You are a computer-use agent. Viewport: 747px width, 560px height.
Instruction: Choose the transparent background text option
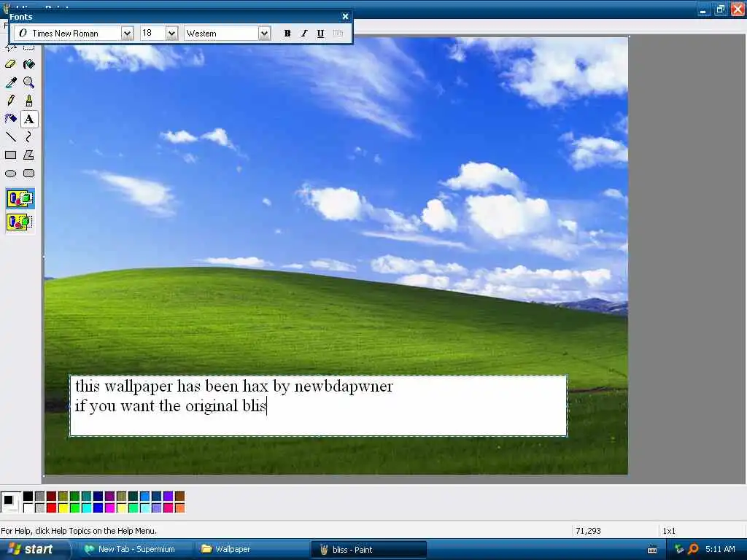click(x=20, y=222)
